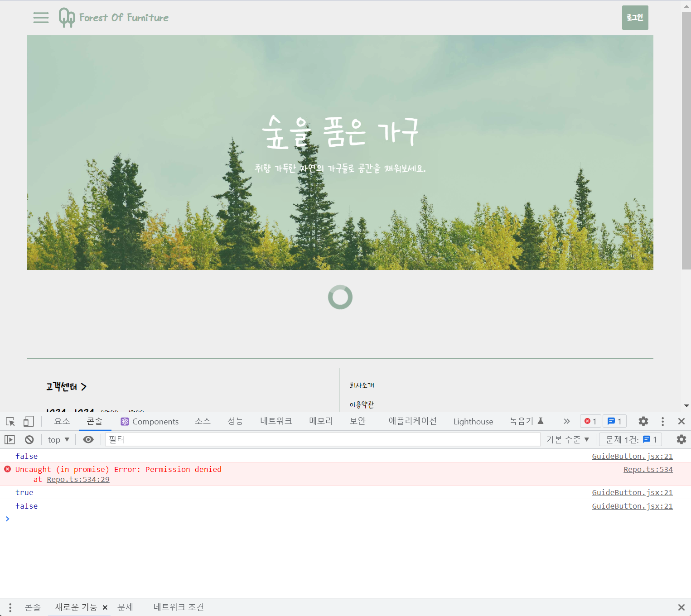Select the drawer 문제 tab
The width and height of the screenshot is (691, 616).
click(125, 607)
